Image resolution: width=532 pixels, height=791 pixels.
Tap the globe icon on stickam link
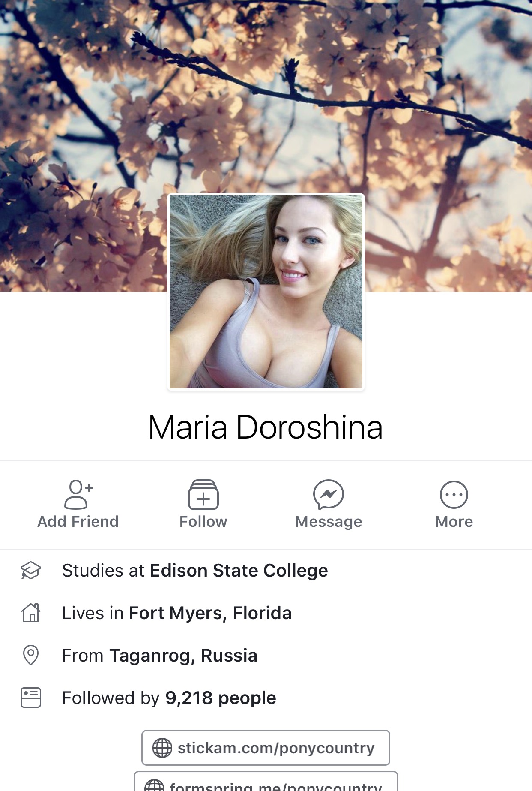(x=162, y=748)
